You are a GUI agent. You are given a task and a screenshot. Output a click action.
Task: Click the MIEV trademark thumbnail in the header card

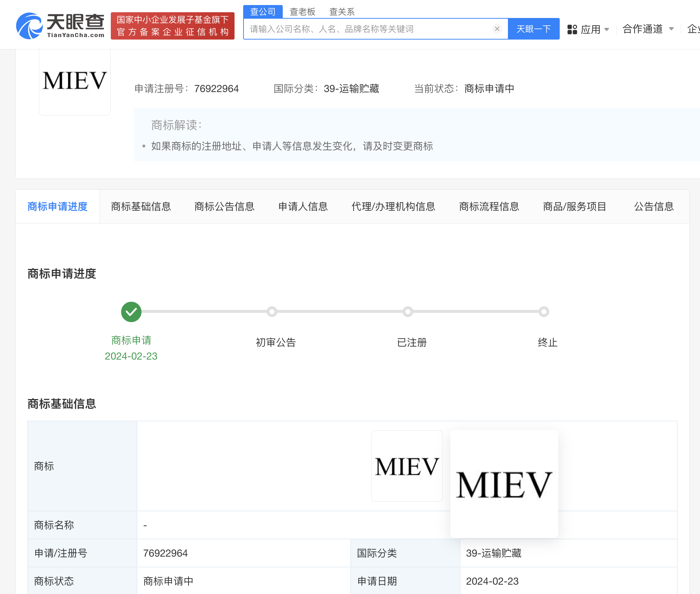coord(75,81)
